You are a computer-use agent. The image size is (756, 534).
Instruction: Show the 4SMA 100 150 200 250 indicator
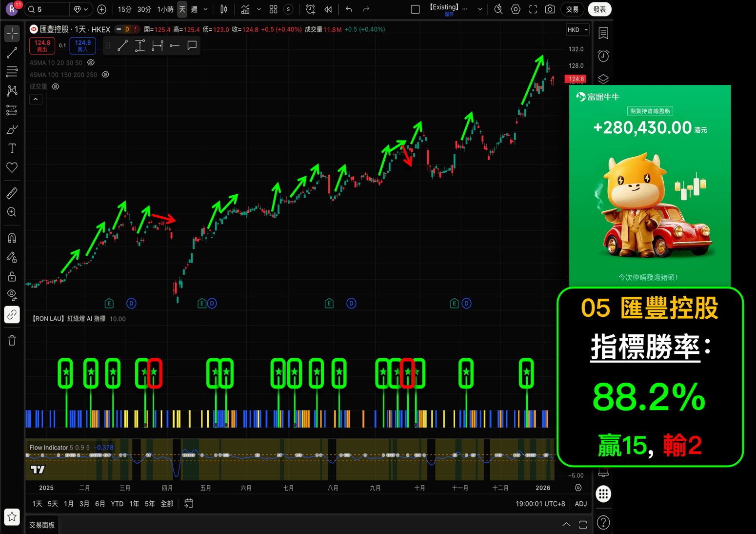point(105,75)
